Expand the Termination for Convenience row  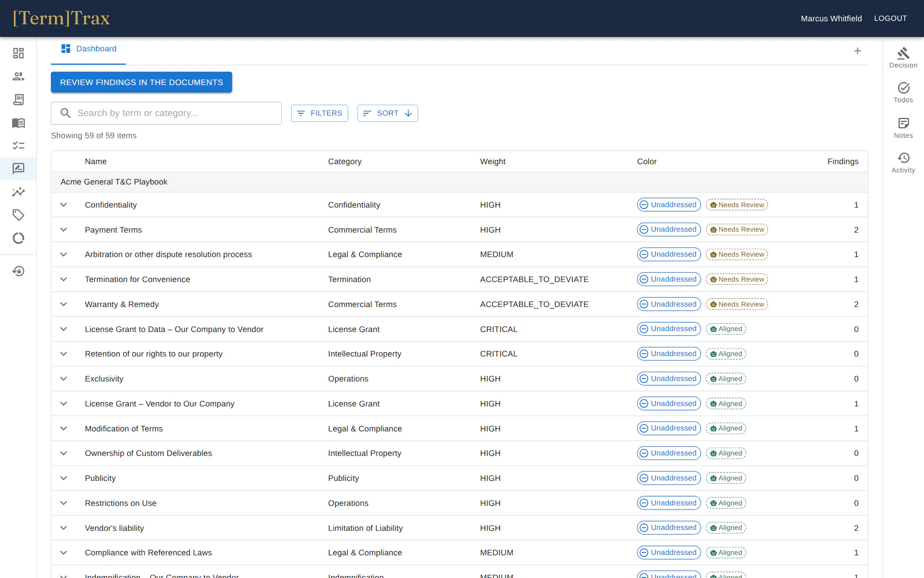(64, 279)
